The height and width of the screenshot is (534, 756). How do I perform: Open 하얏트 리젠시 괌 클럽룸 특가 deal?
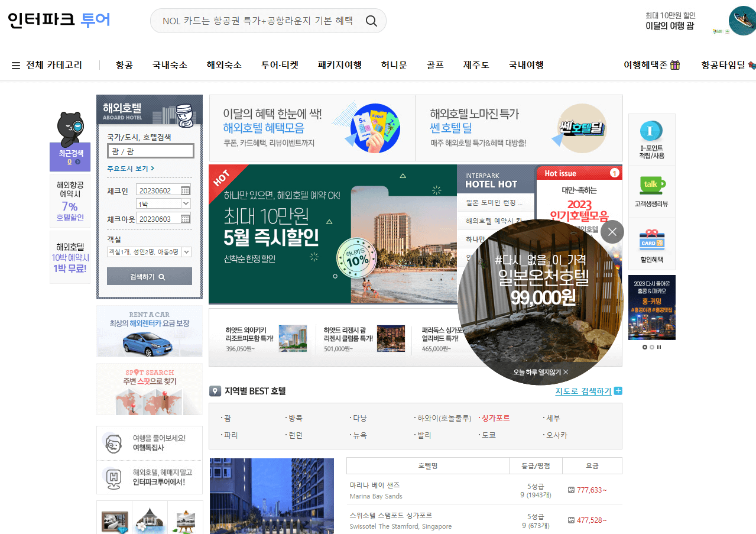[365, 339]
